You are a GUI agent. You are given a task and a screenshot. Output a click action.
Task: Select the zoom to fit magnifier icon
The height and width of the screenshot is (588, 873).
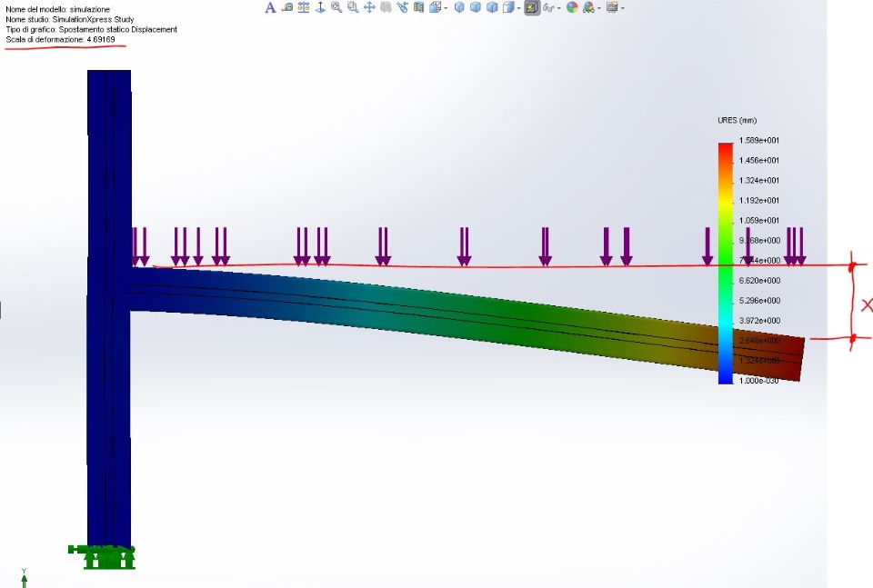[x=336, y=7]
